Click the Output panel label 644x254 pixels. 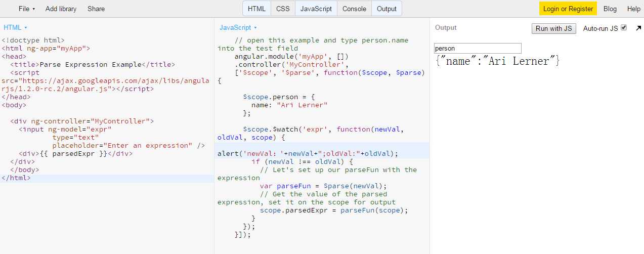446,28
